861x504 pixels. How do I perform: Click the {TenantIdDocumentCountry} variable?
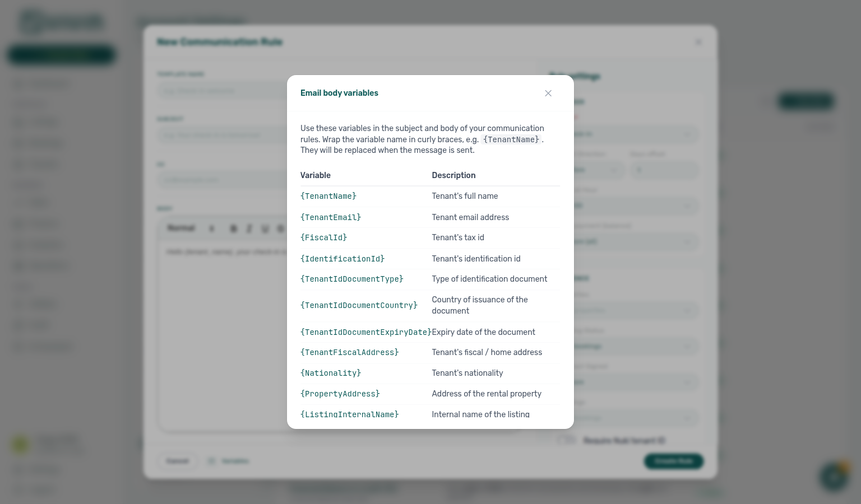point(359,305)
